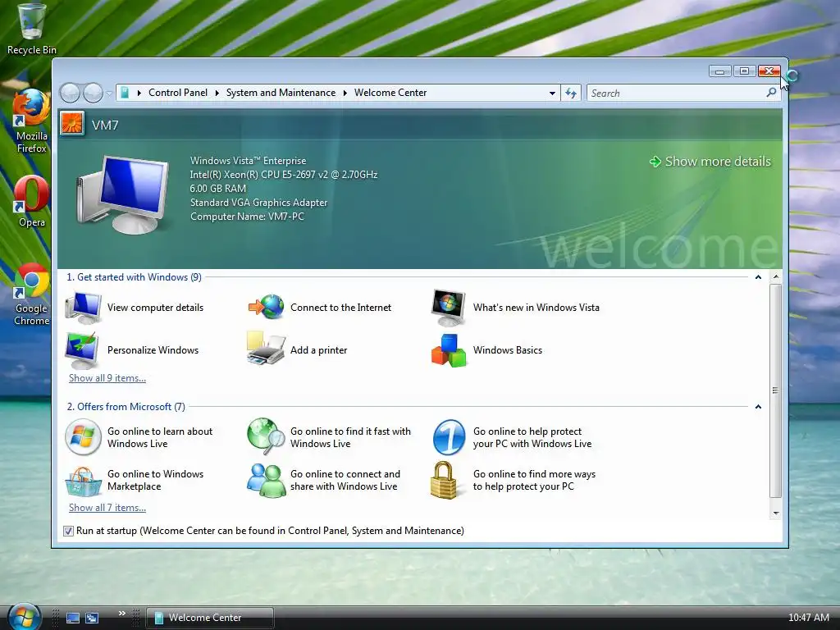The width and height of the screenshot is (840, 630).
Task: Open the Windows Start orb
Action: [x=24, y=616]
